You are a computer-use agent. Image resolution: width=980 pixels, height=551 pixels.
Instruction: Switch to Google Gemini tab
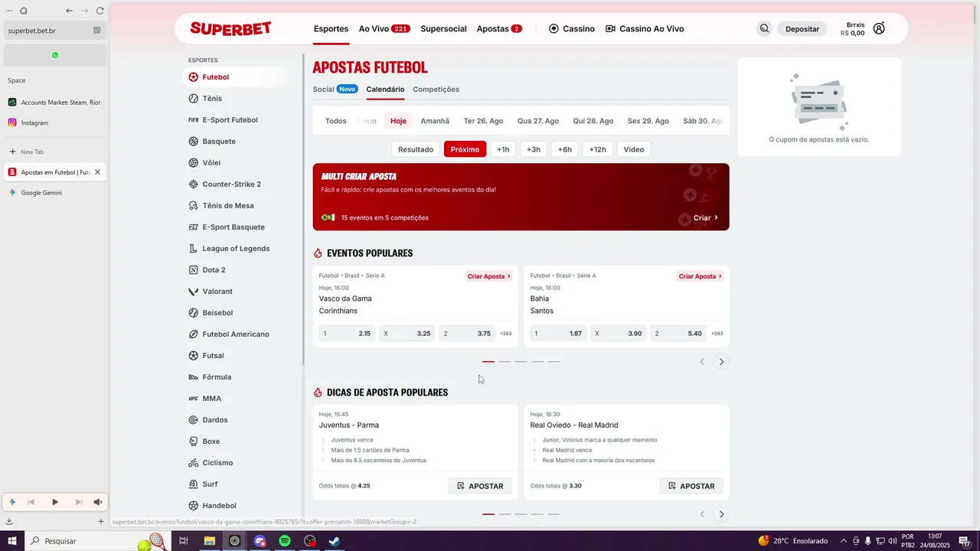pos(41,193)
